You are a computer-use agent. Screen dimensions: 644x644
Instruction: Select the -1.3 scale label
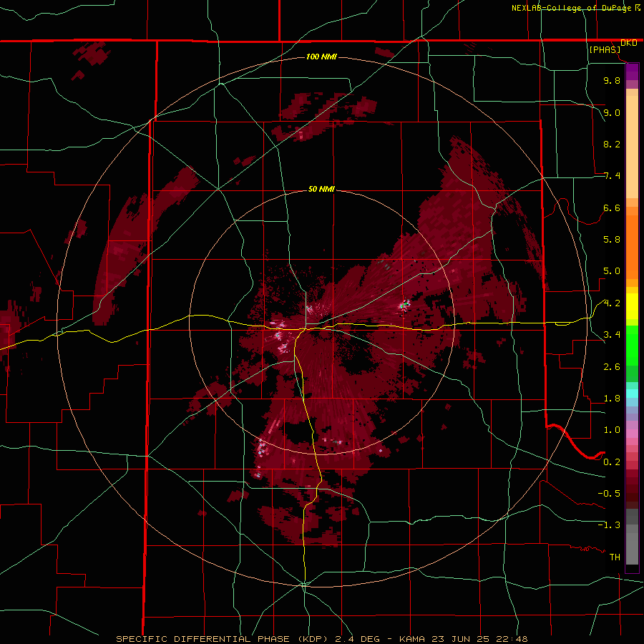[x=609, y=525]
